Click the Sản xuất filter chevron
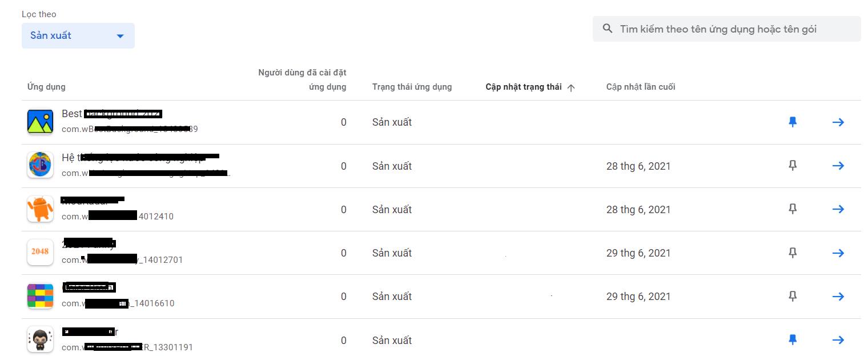The width and height of the screenshot is (868, 356). coord(120,35)
